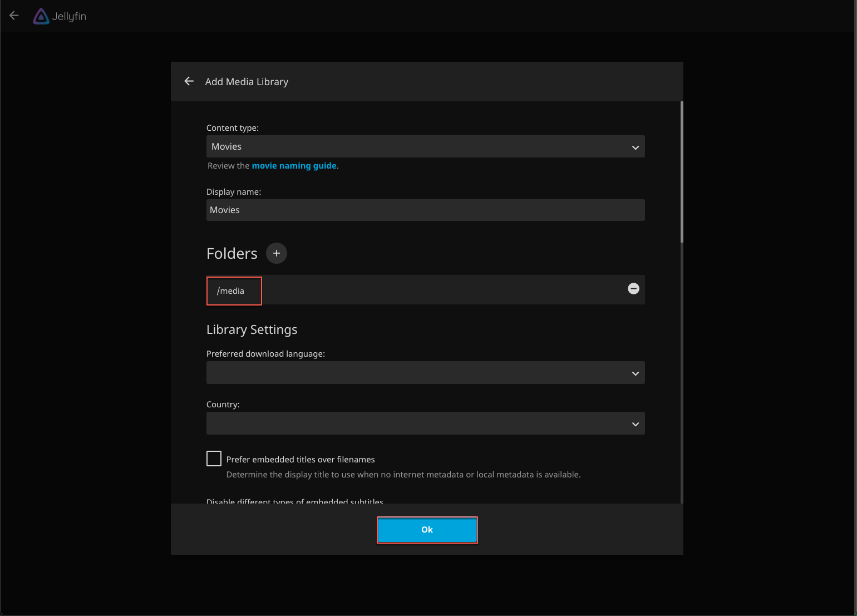The image size is (857, 616).
Task: Click the dialog vertical scrollbar
Action: (x=682, y=172)
